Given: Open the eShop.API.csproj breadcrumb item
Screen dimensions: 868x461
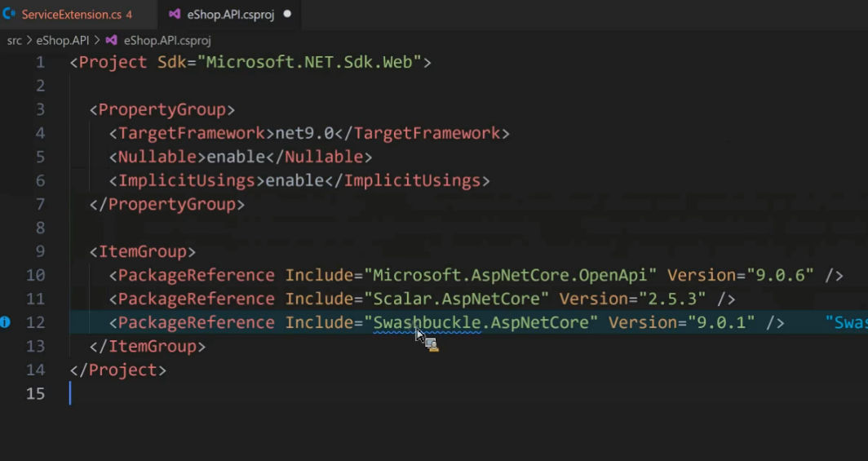Looking at the screenshot, I should coord(167,41).
